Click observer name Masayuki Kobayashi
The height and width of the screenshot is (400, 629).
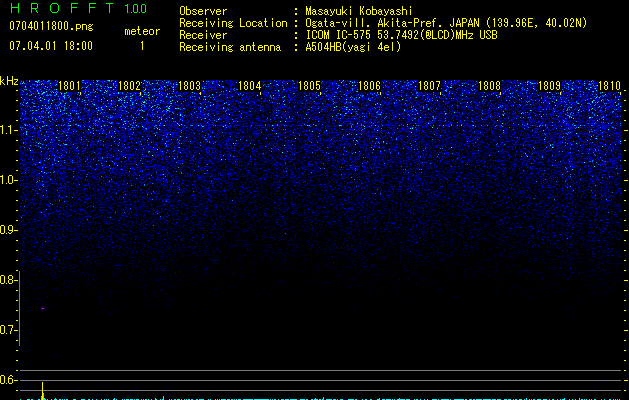(359, 11)
